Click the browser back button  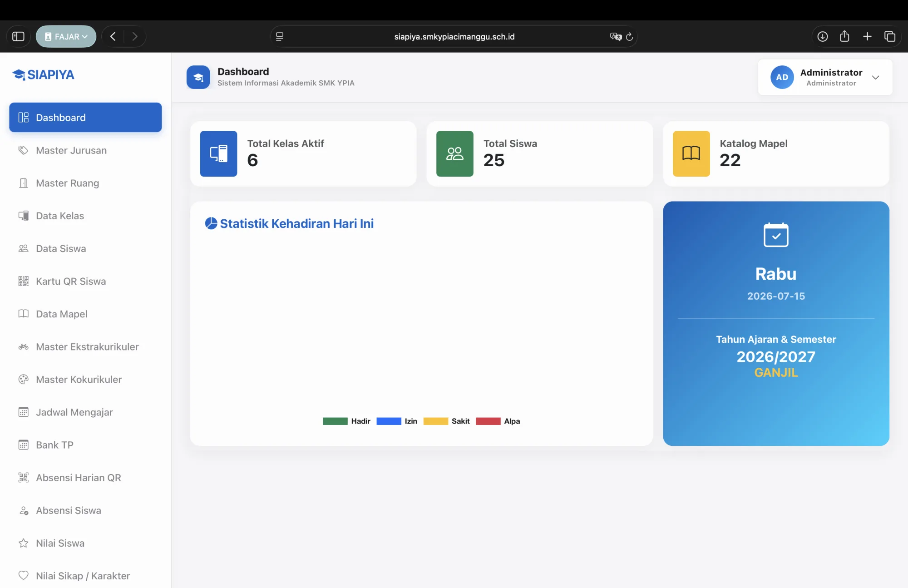(x=113, y=36)
